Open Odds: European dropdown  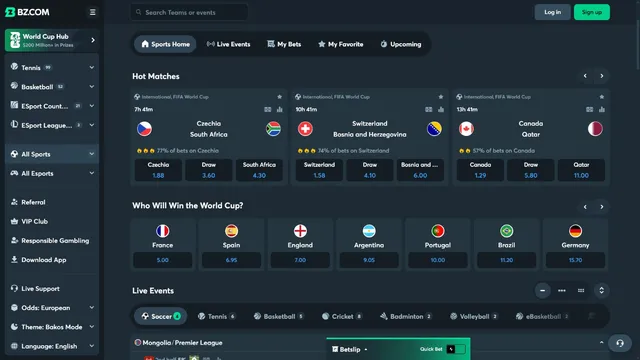click(52, 308)
